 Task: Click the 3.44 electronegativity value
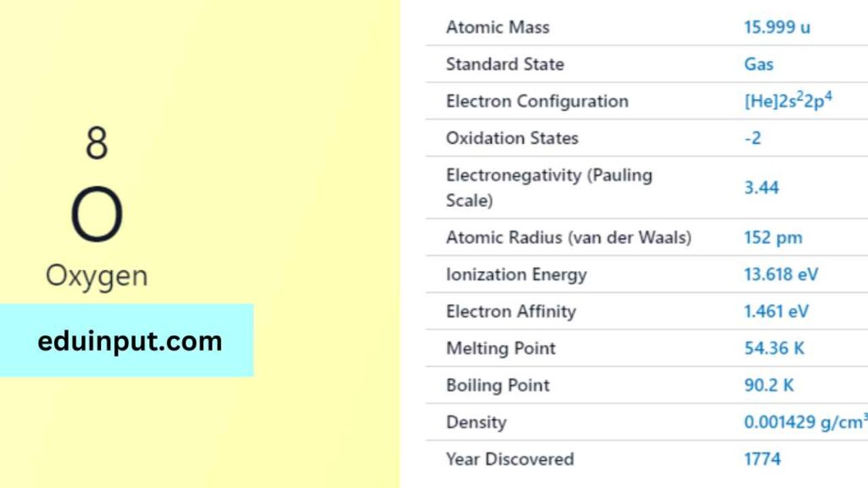click(x=761, y=187)
